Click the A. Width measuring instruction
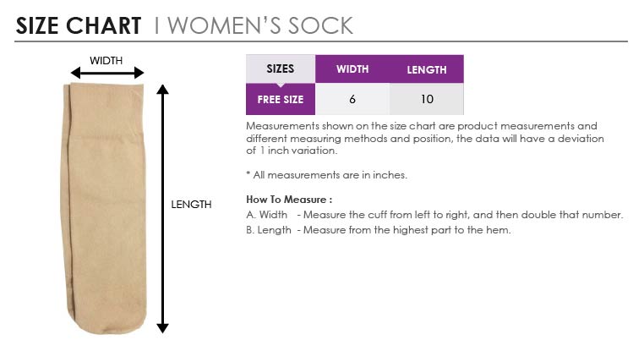 434,215
